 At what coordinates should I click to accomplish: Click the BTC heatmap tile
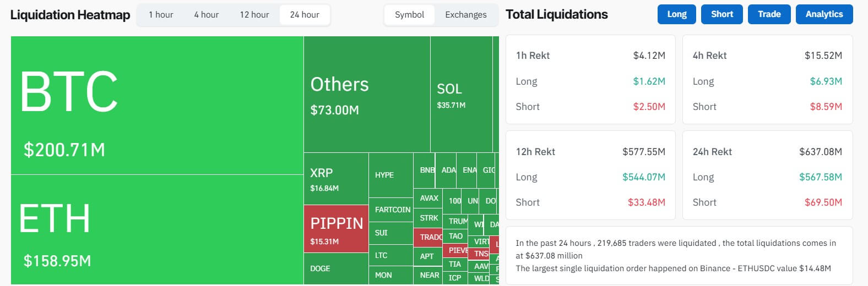click(x=157, y=105)
